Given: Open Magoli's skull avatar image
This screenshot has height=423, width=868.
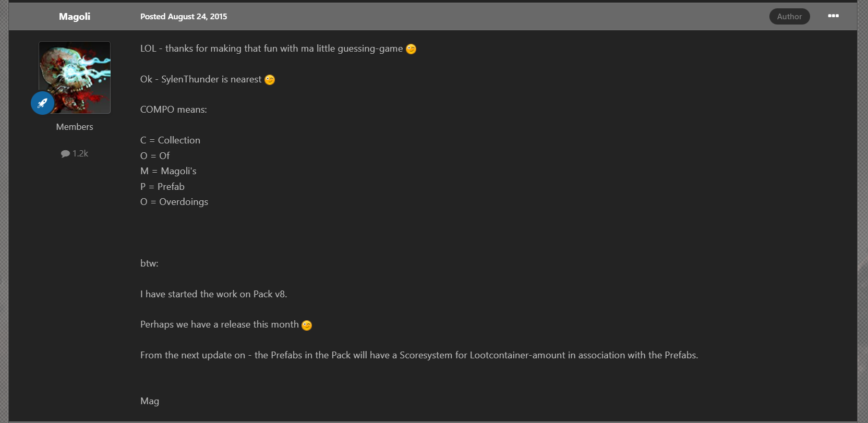Looking at the screenshot, I should (75, 77).
